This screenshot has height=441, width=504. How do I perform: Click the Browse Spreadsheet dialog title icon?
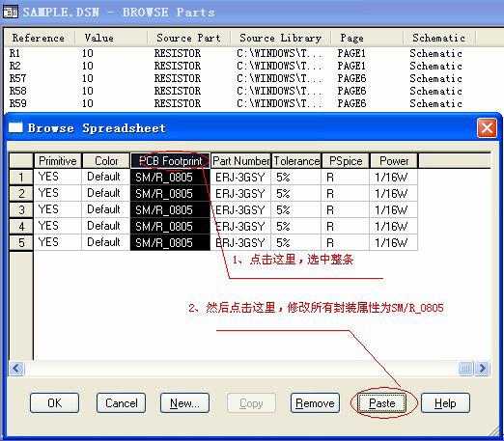point(15,127)
